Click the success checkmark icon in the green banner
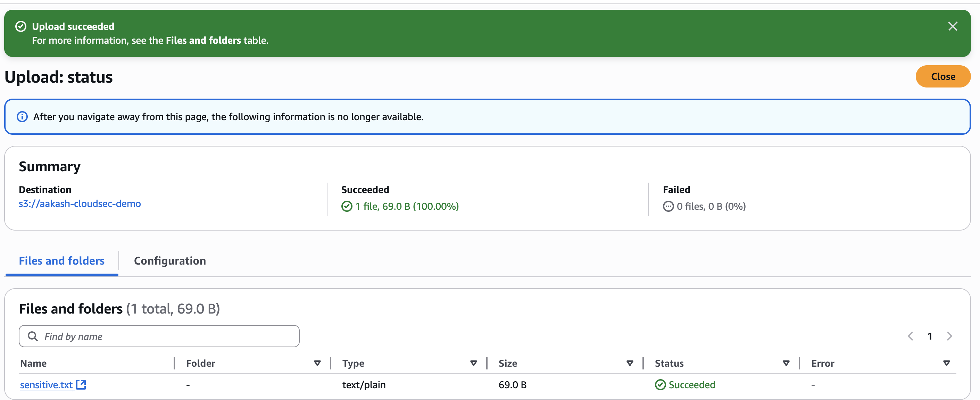 (20, 26)
